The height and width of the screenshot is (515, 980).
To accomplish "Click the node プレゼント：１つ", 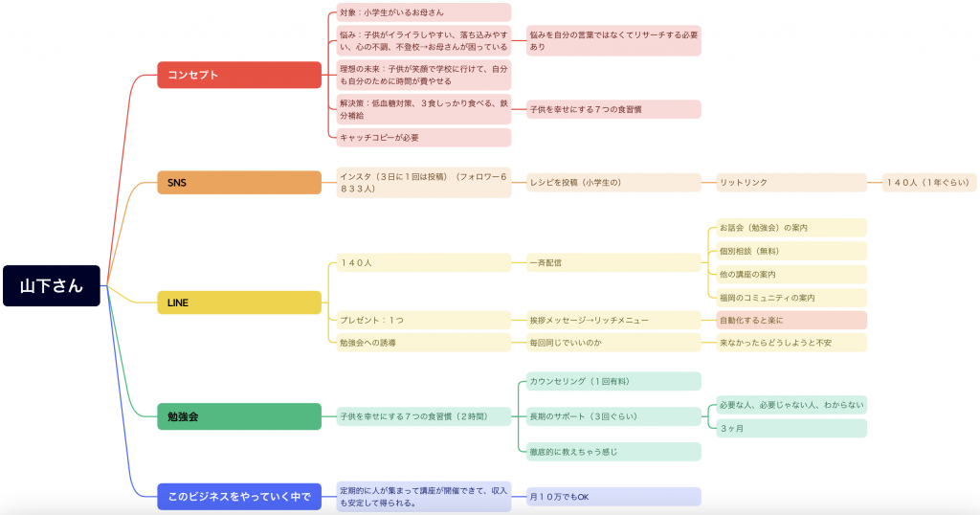I will [x=424, y=320].
